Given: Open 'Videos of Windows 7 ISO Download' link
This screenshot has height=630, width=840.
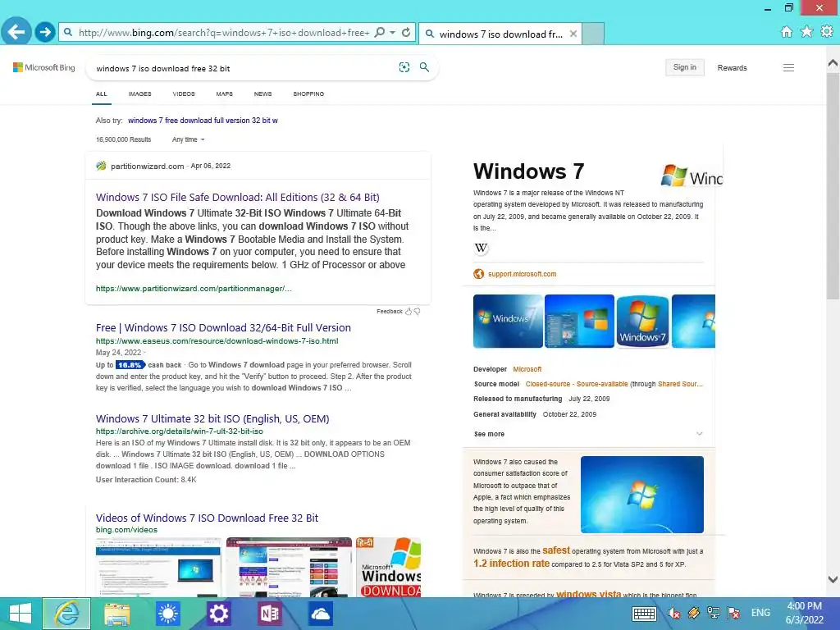Looking at the screenshot, I should [207, 518].
